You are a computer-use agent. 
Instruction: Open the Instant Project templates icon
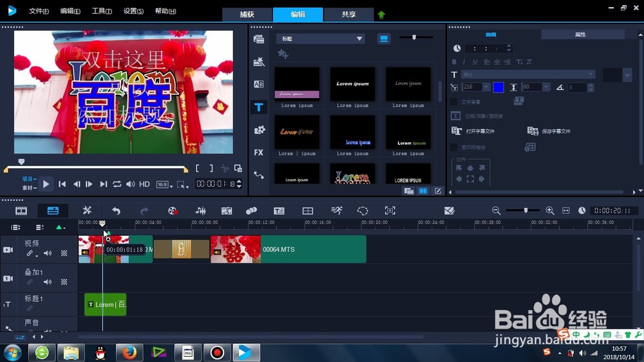click(259, 62)
